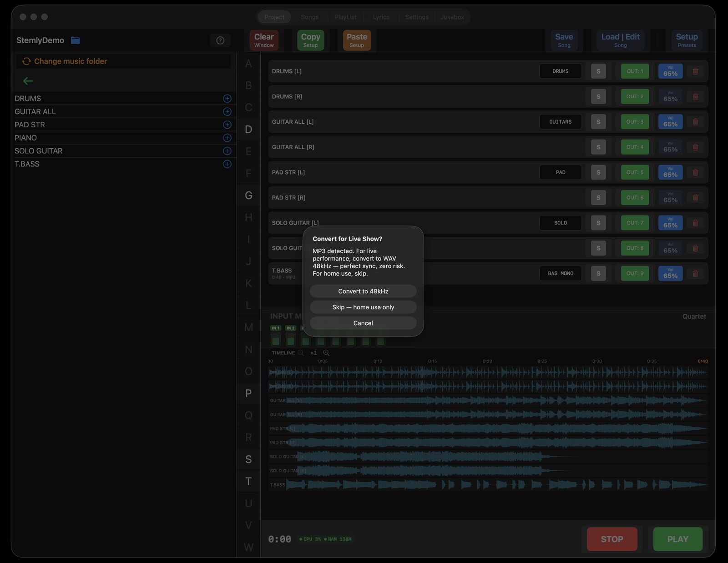Solo the GUITAR ALL [R] track
This screenshot has height=563, width=728.
598,147
